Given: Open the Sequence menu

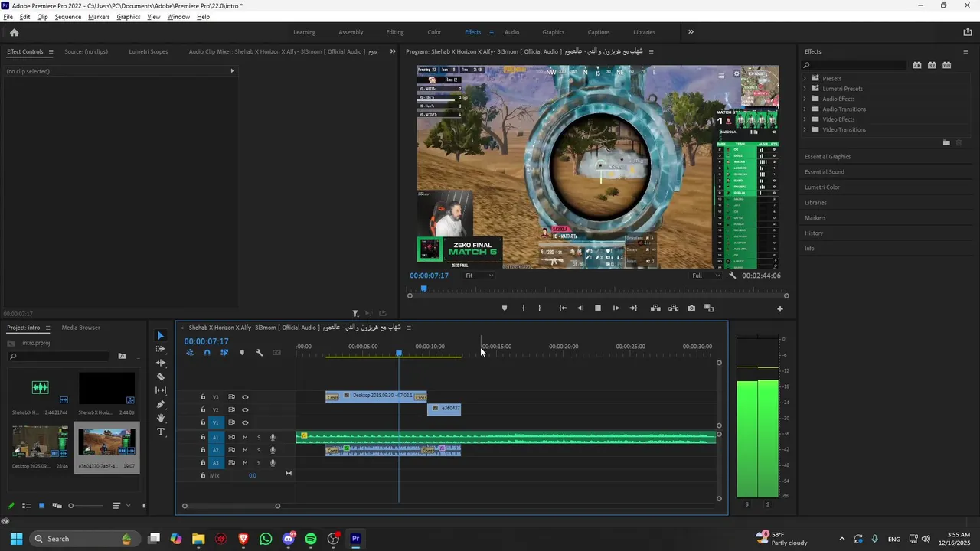Looking at the screenshot, I should [68, 17].
